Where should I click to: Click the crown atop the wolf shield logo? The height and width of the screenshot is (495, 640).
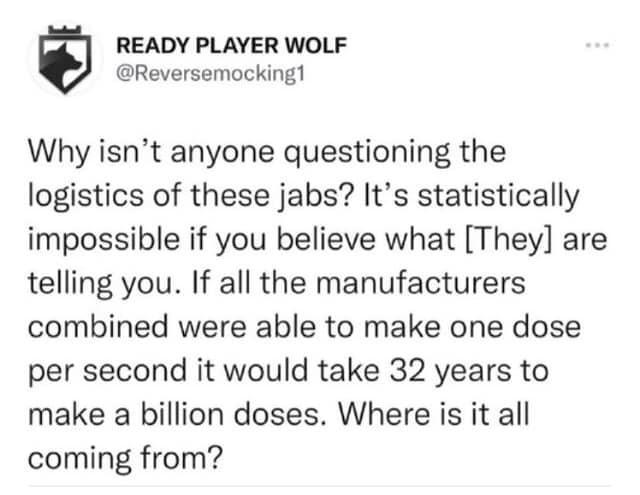click(64, 30)
